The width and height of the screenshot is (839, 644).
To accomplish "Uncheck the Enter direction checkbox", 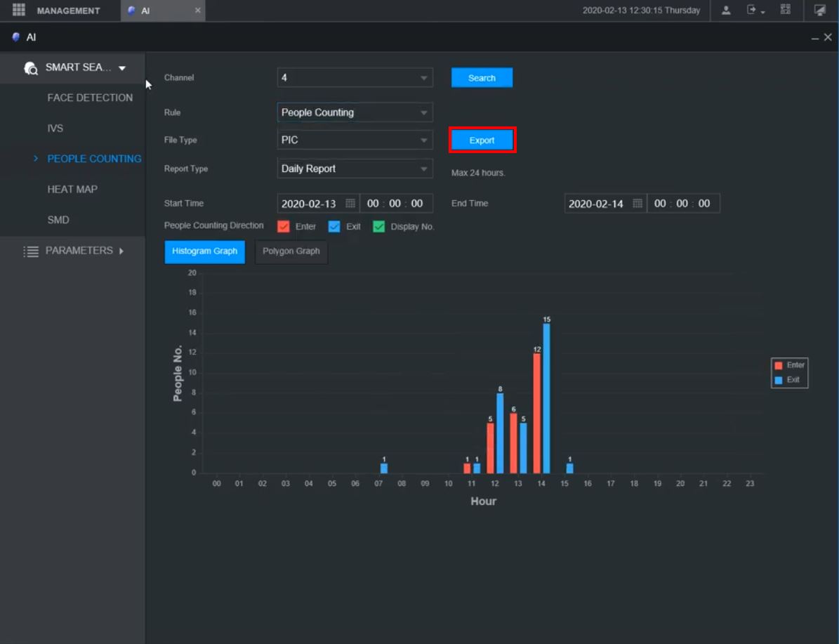I will tap(284, 227).
